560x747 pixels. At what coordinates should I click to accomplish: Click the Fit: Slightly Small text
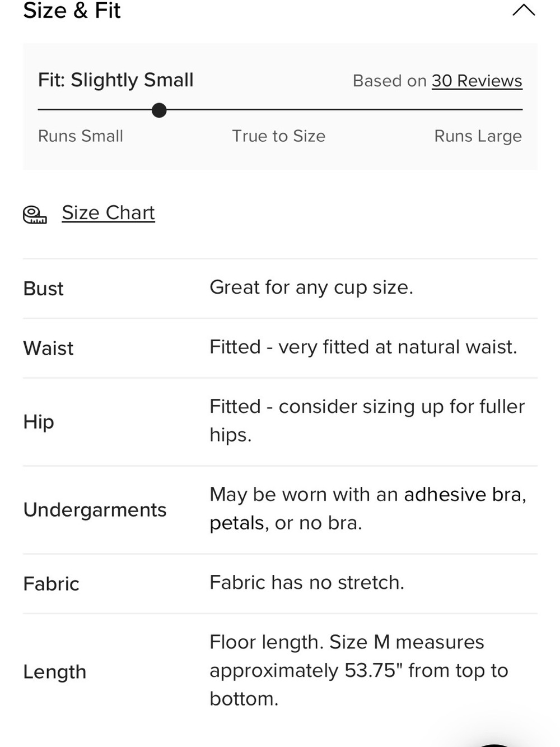pos(116,80)
